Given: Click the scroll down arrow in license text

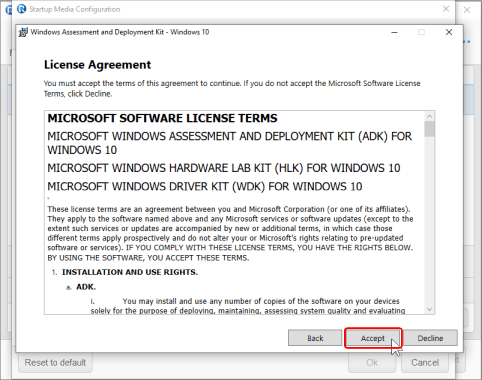Looking at the screenshot, I should point(429,309).
